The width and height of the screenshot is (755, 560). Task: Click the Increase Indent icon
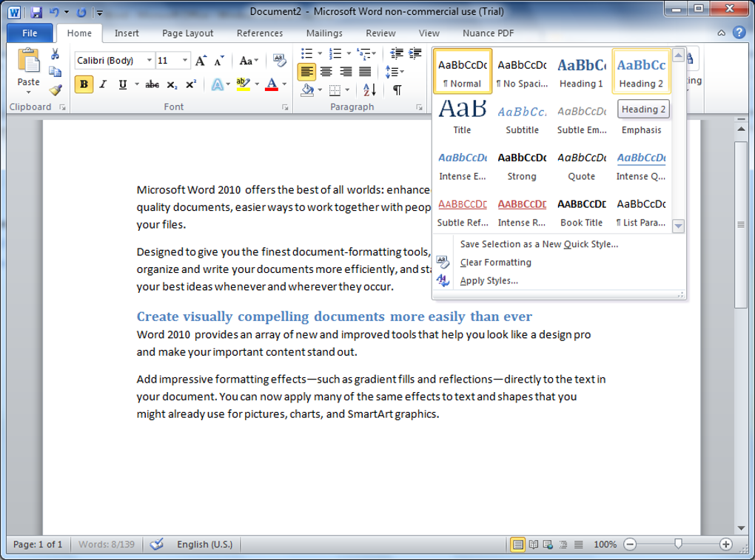[415, 53]
